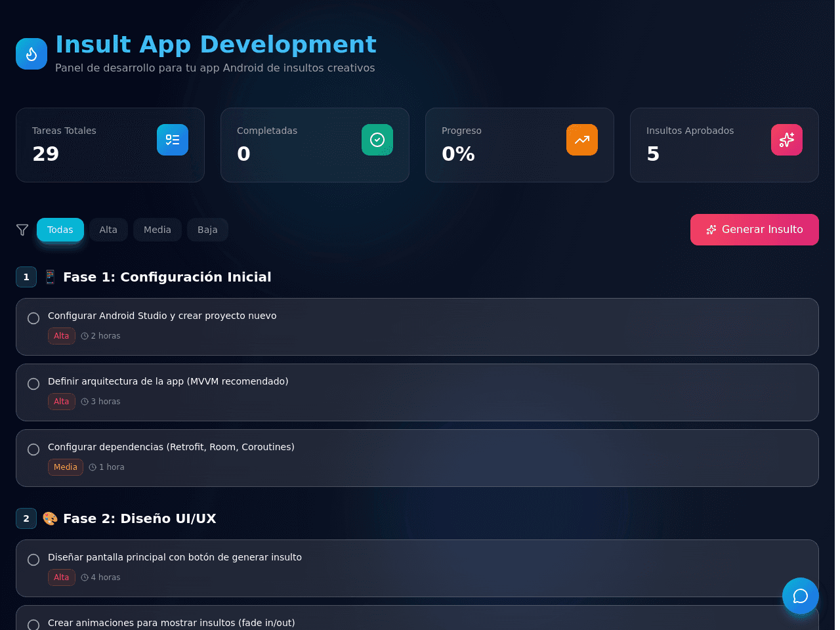
Task: Click the 'Tareas Totales' card label
Action: click(64, 131)
